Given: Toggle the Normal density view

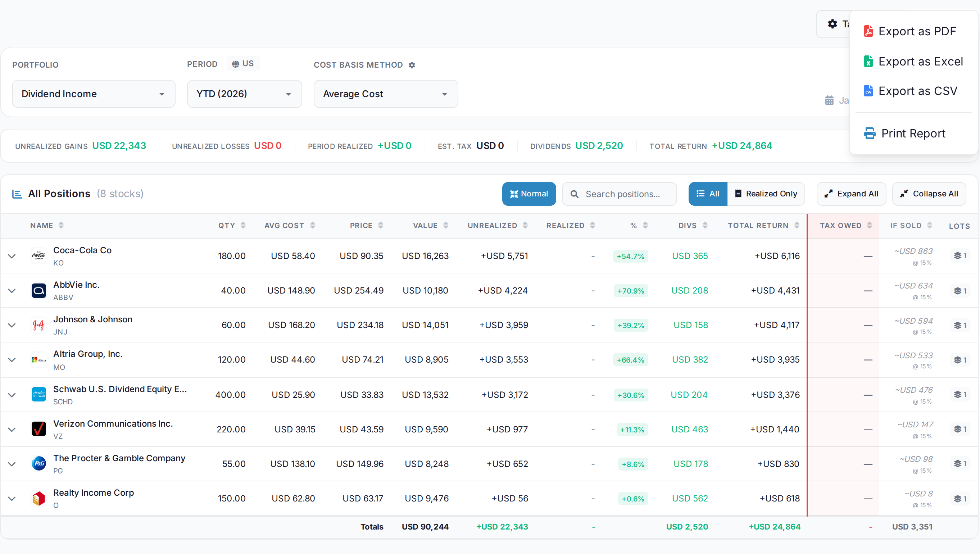Looking at the screenshot, I should (x=529, y=194).
